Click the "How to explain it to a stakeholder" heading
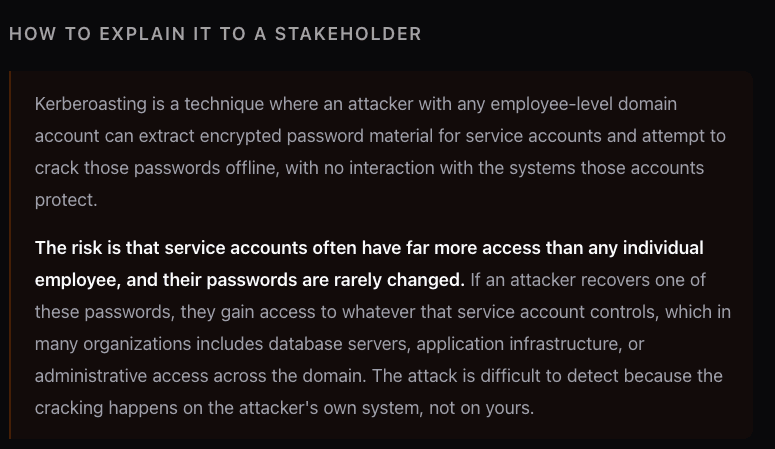 [x=215, y=34]
